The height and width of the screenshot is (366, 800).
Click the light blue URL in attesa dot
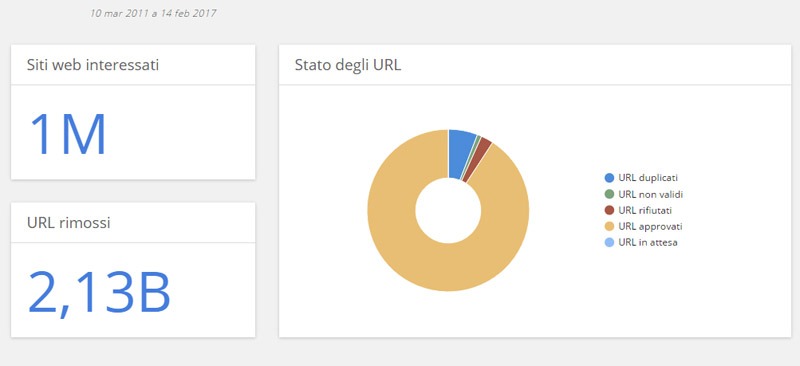[x=609, y=242]
